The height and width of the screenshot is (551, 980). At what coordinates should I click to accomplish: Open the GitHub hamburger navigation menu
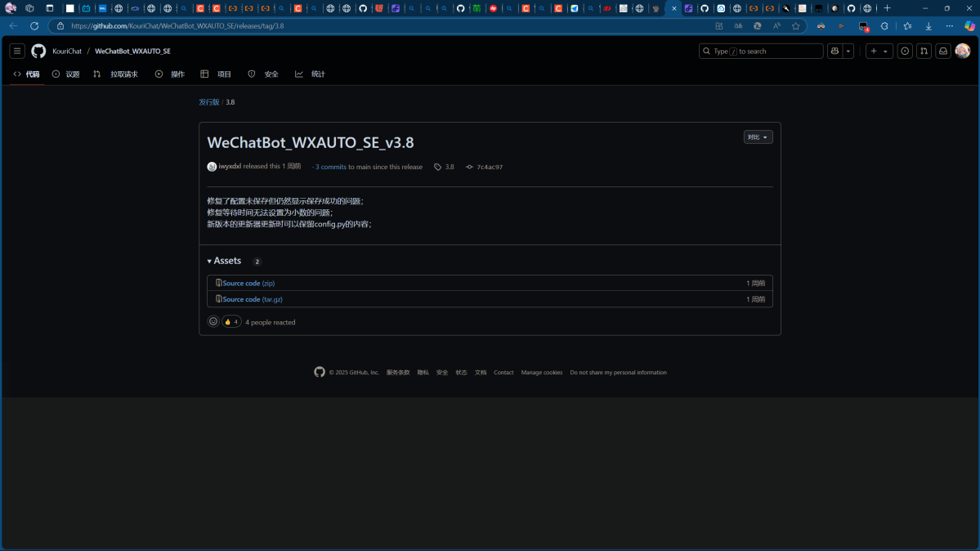click(x=17, y=51)
